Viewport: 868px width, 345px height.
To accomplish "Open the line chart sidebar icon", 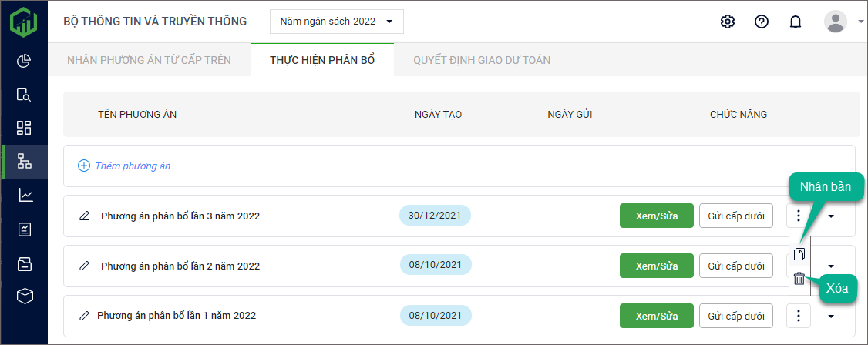I will [25, 196].
